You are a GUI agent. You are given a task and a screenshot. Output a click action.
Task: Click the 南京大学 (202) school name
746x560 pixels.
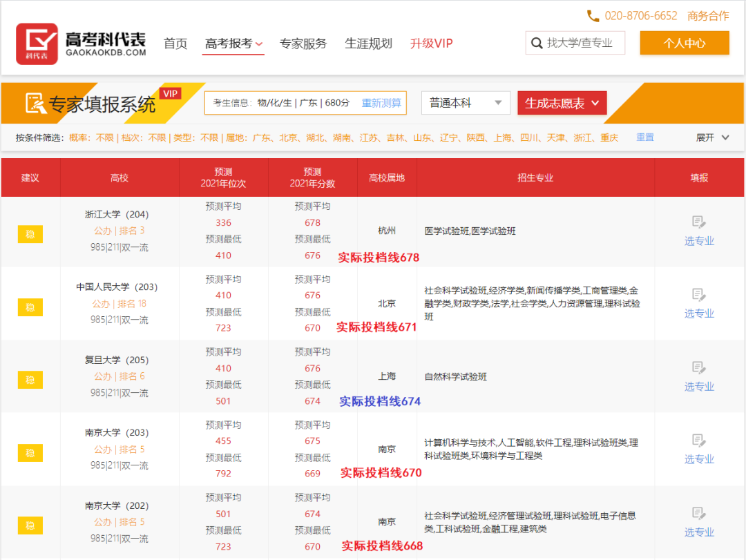(x=117, y=505)
